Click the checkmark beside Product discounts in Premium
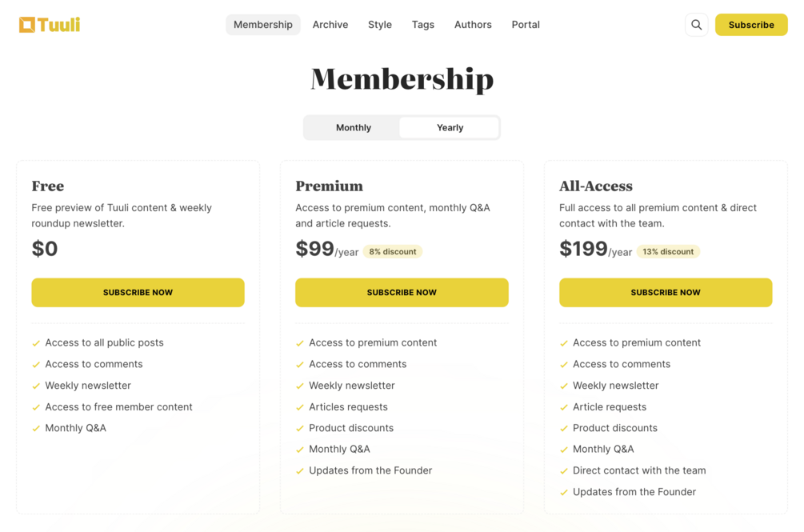This screenshot has width=804, height=532. coord(300,429)
